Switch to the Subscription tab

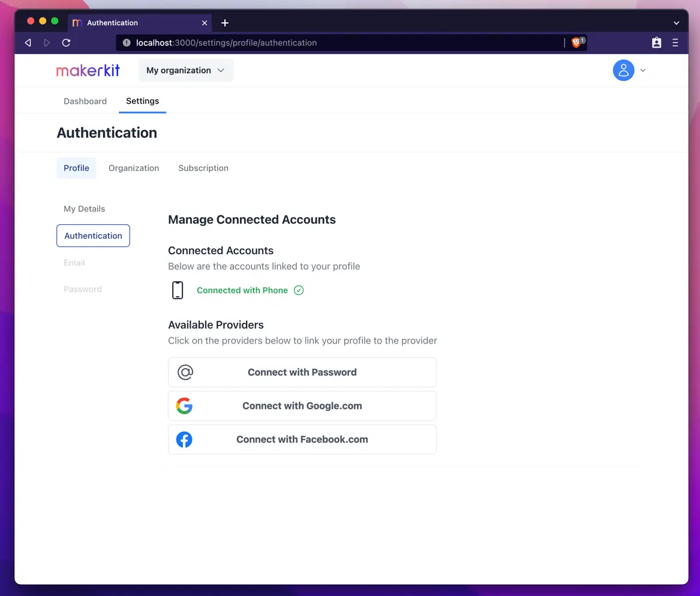point(203,168)
